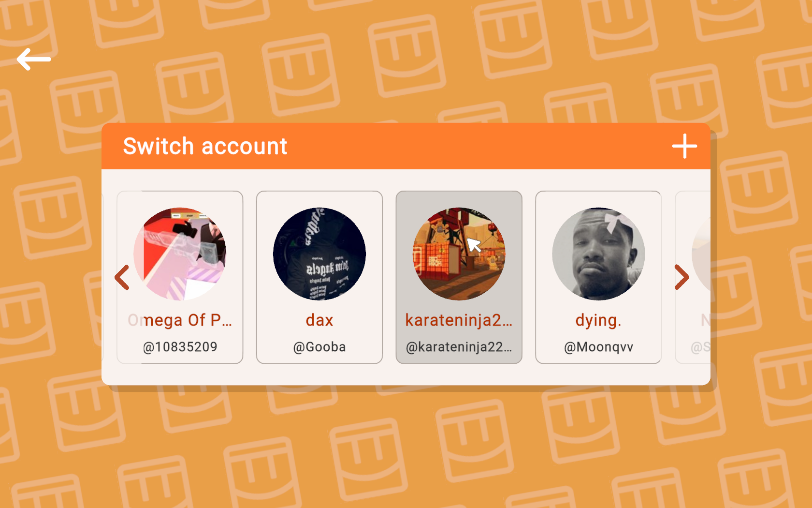Viewport: 812px width, 508px height.
Task: Switch to the dying. account card
Action: (598, 277)
